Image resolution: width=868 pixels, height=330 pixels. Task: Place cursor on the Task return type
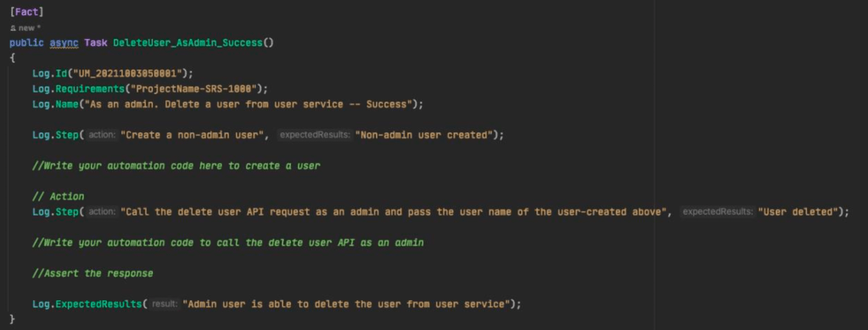96,42
